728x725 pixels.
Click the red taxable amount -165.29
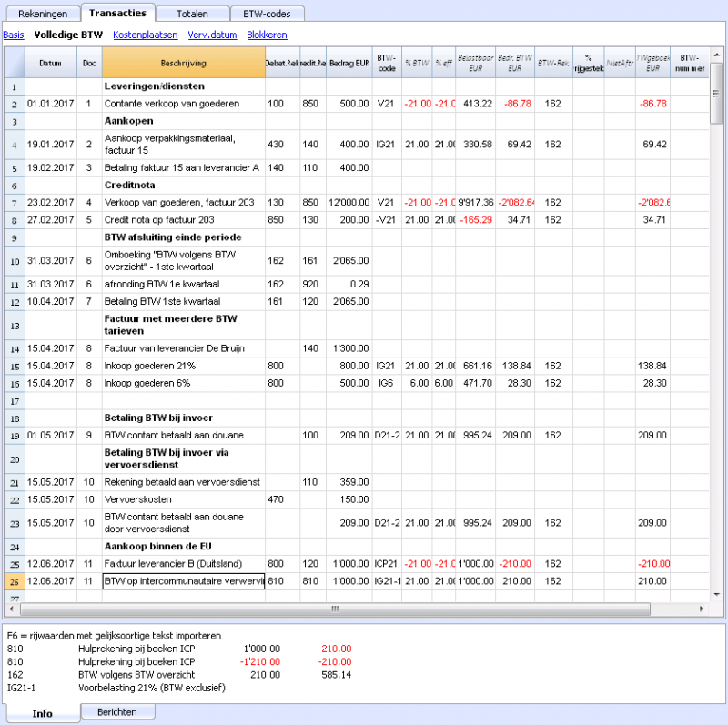[x=475, y=220]
